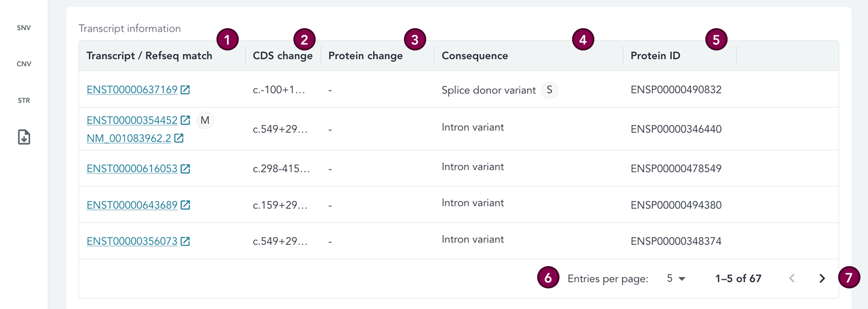Click the file download icon in sidebar
The width and height of the screenshot is (868, 309).
click(24, 137)
